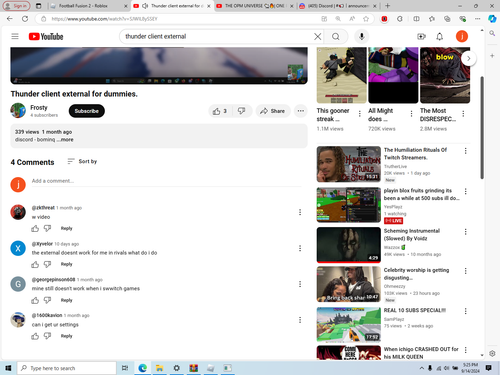Open the YouTube hamburger guide menu
Image resolution: width=500 pixels, height=375 pixels.
15,36
